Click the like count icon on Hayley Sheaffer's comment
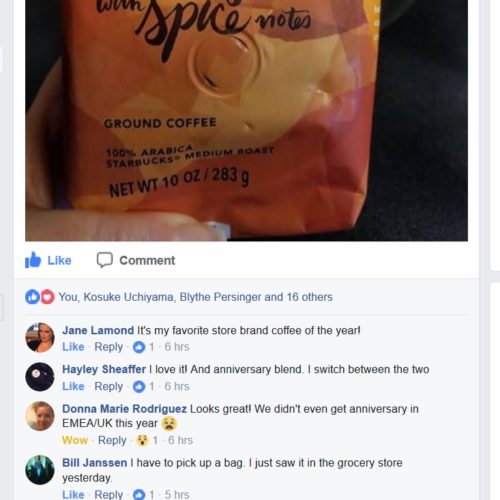The width and height of the screenshot is (500, 500). pyautogui.click(x=139, y=387)
